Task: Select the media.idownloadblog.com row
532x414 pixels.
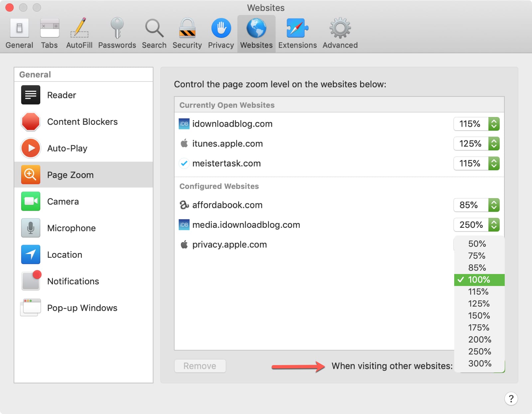Action: [339, 225]
